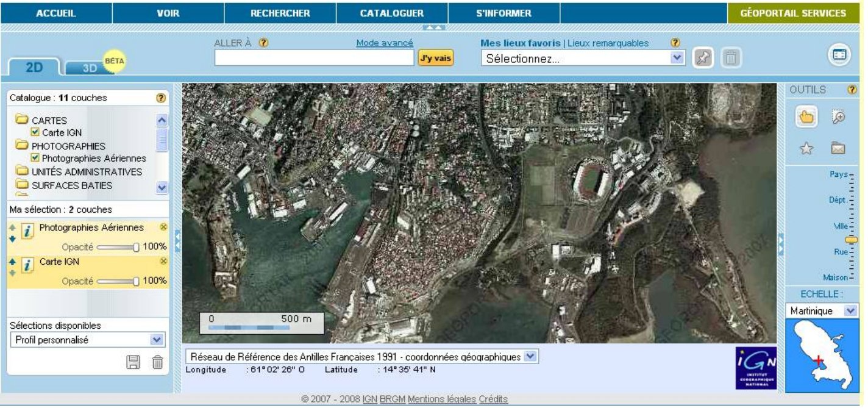Set zoom level to Dépt.
The image size is (868, 408).
tap(838, 200)
